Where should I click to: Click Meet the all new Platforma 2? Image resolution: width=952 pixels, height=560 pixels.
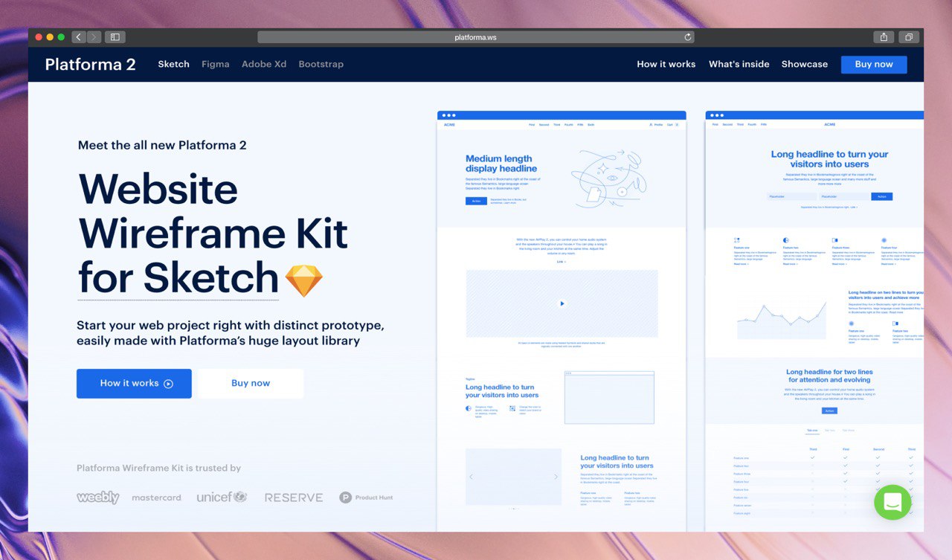tap(162, 145)
